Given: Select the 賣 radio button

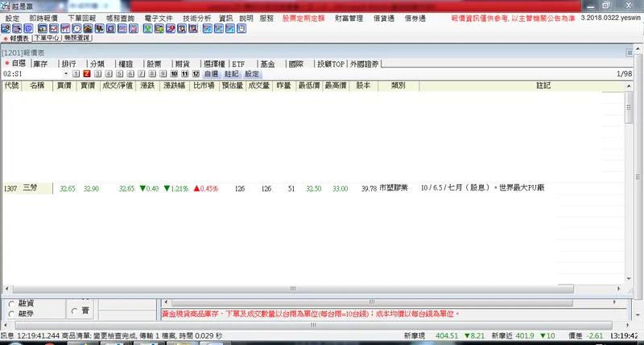Looking at the screenshot, I should (74, 311).
